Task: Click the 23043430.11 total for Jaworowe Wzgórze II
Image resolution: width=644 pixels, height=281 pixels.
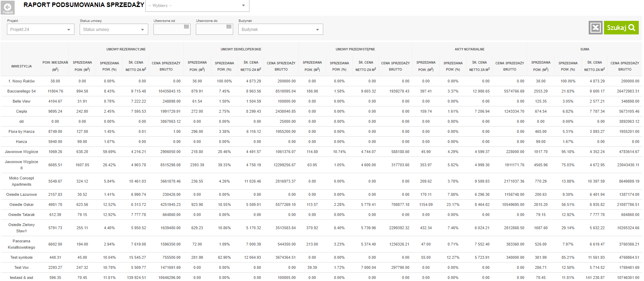Action: [628, 165]
